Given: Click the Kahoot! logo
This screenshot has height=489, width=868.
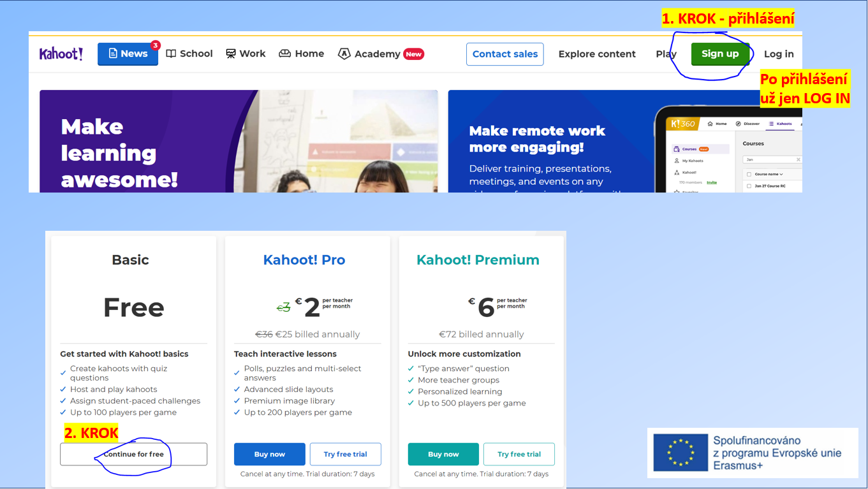Looking at the screenshot, I should [61, 54].
